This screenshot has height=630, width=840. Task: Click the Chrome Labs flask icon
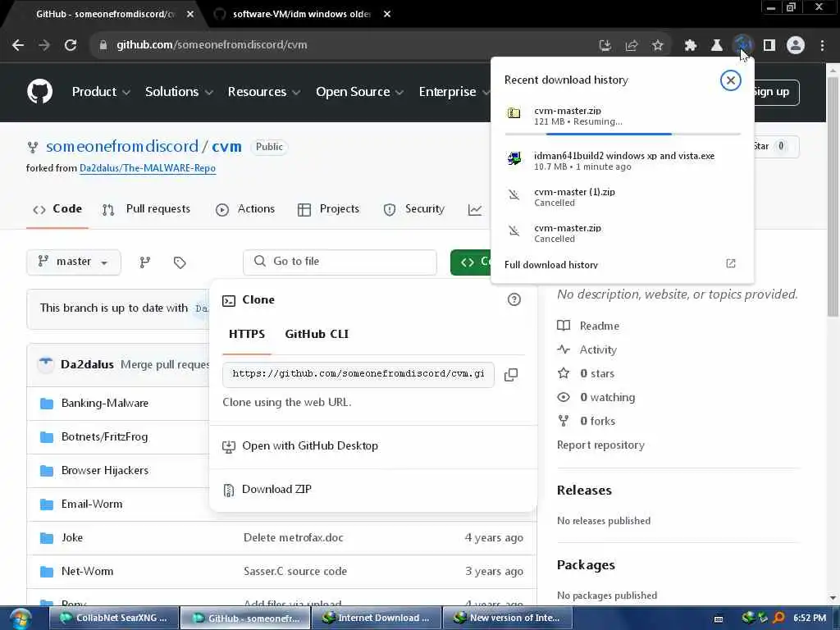(716, 46)
